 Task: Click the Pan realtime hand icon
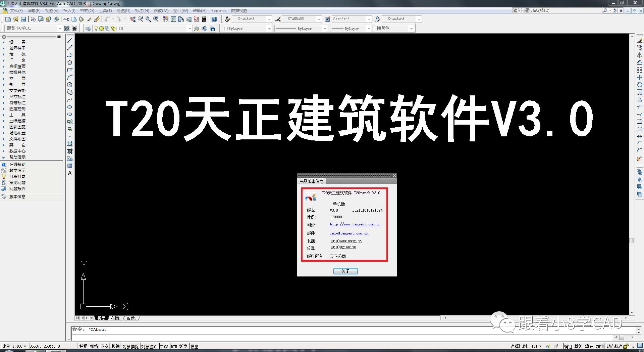click(x=133, y=19)
